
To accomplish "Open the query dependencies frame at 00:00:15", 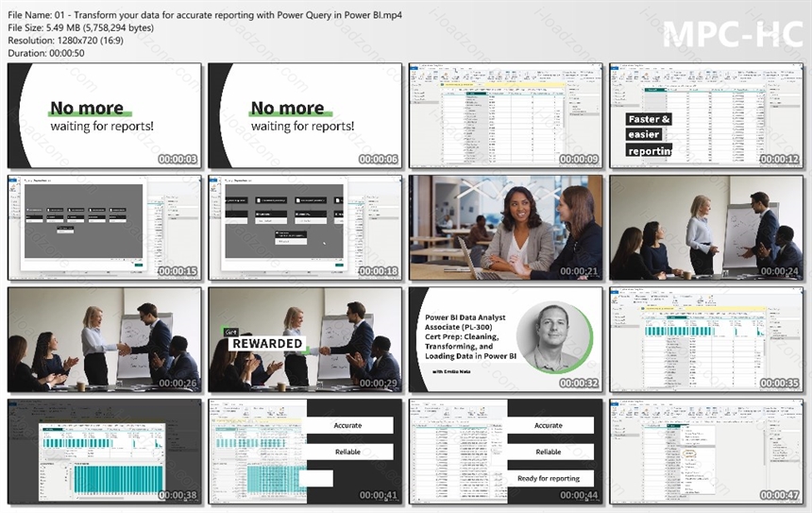I will point(104,228).
